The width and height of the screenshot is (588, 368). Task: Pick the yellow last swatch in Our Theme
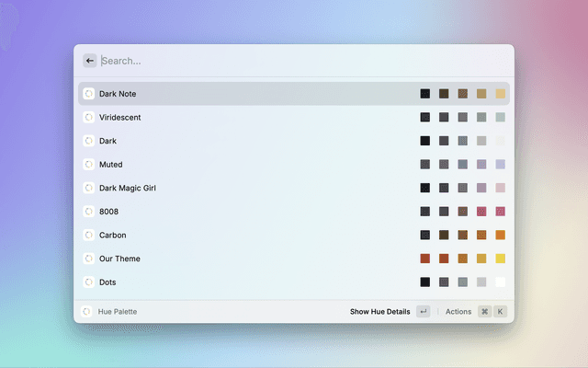tap(501, 259)
